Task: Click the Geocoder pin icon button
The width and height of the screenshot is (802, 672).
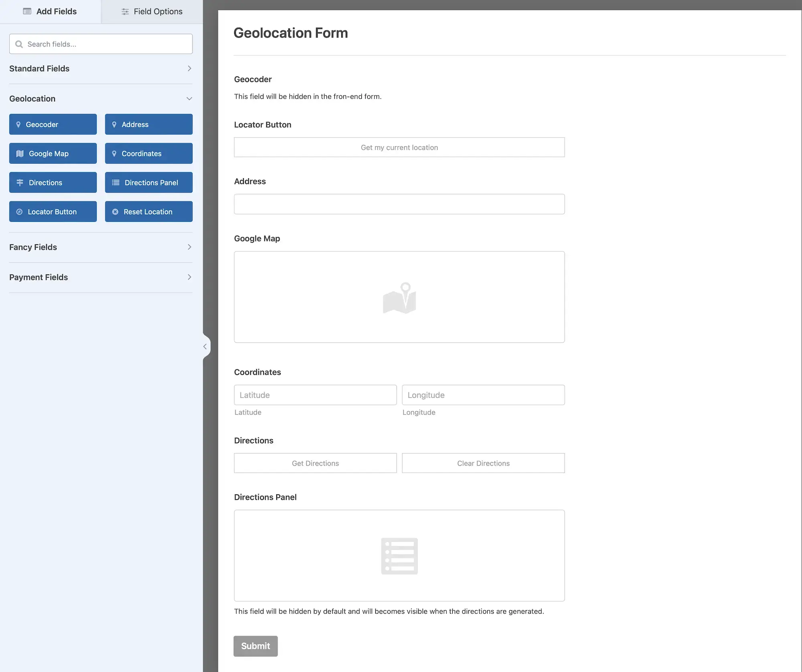Action: coord(18,124)
